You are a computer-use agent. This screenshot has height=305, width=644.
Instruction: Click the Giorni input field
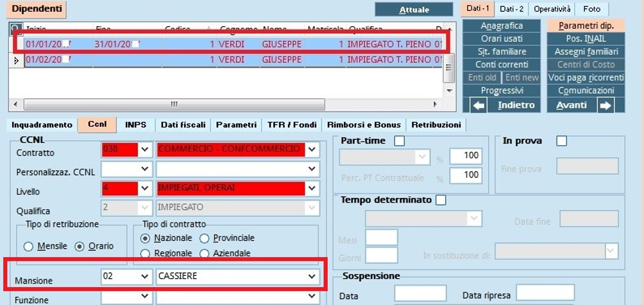(382, 255)
